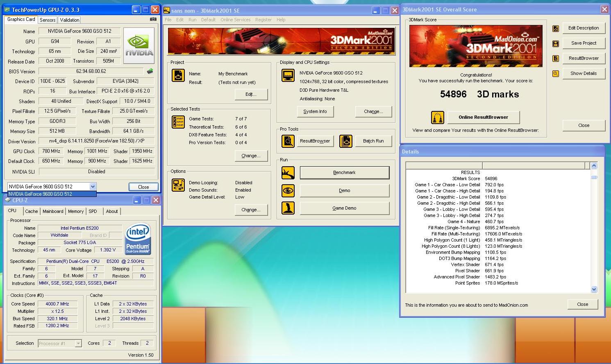Click the GPU-Z title bar icon

click(7, 9)
